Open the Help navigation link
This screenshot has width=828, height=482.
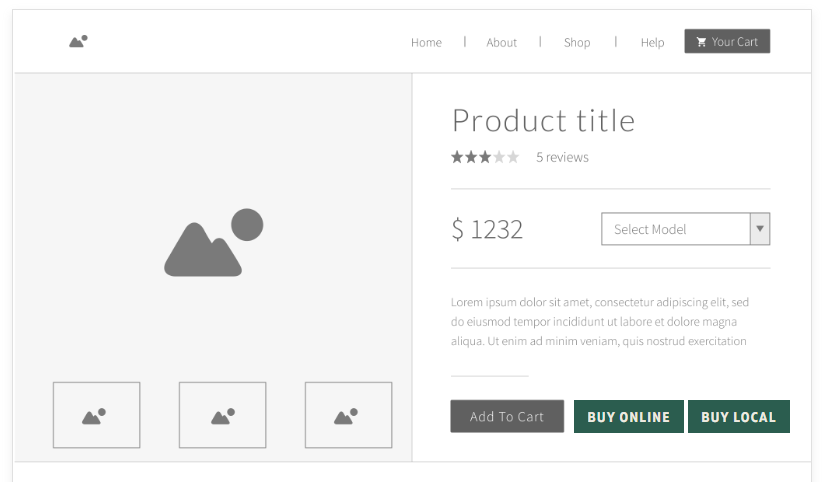[652, 42]
